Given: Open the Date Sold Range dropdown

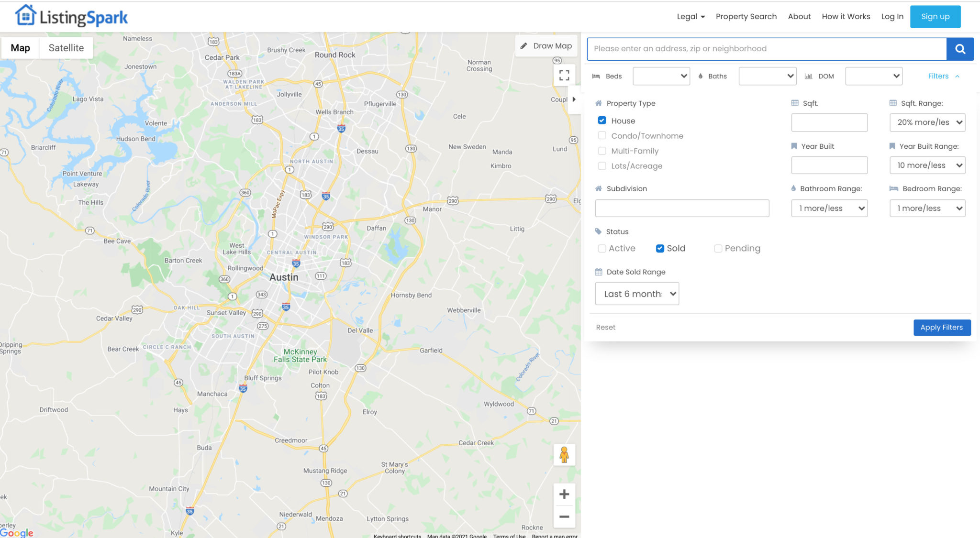Looking at the screenshot, I should (x=637, y=293).
